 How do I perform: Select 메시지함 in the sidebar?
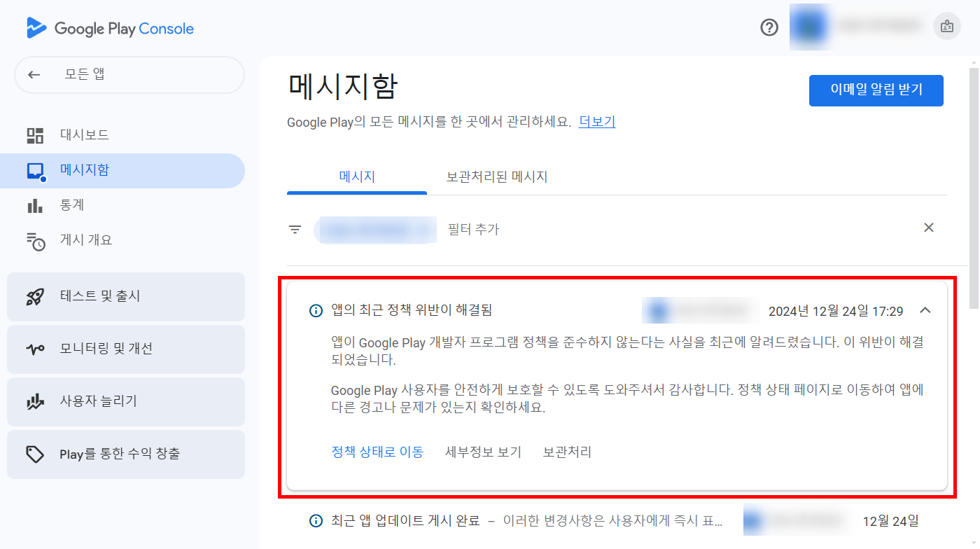pyautogui.click(x=122, y=171)
